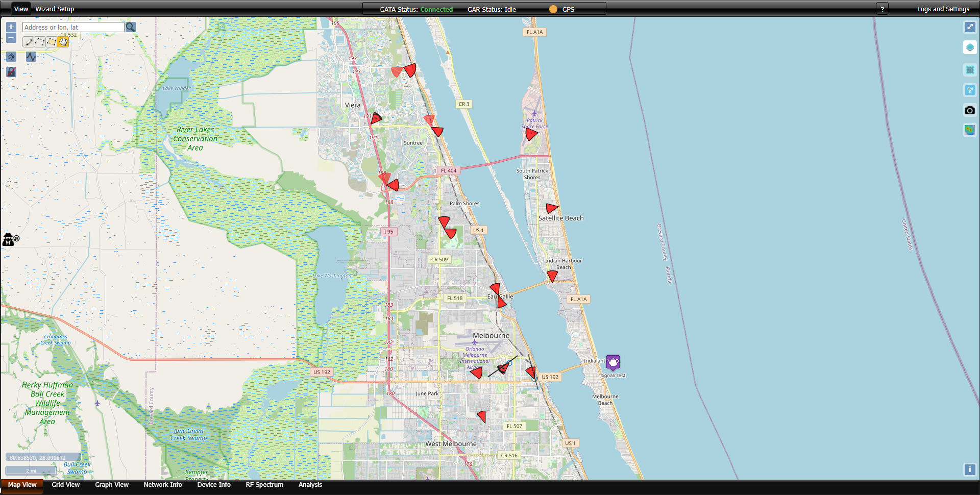Viewport: 980px width, 495px height.
Task: Switch to the RF Spectrum tab
Action: [x=264, y=485]
